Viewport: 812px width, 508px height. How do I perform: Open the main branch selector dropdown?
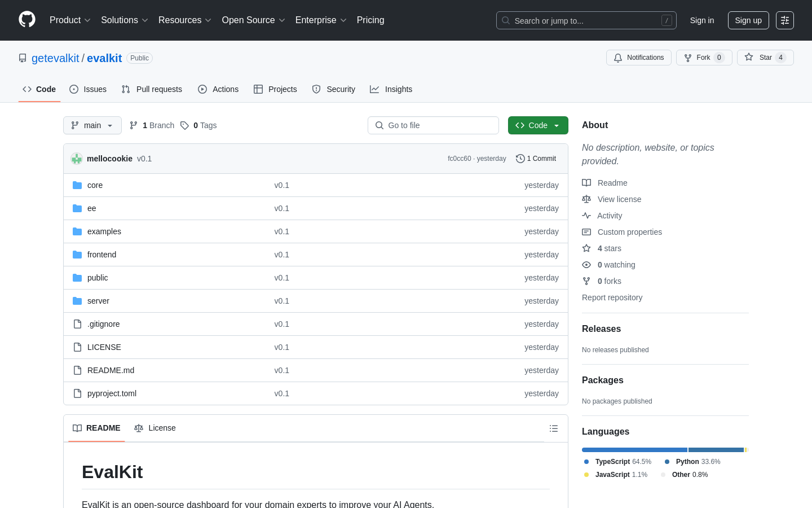click(92, 125)
